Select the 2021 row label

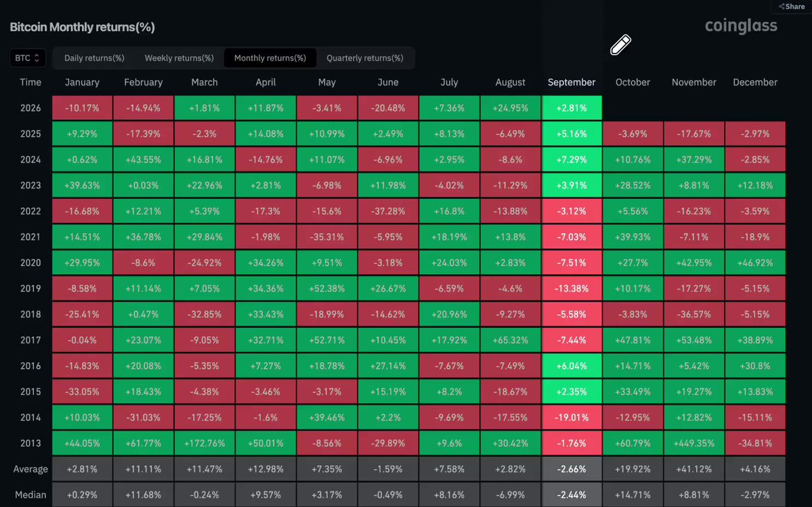click(30, 237)
